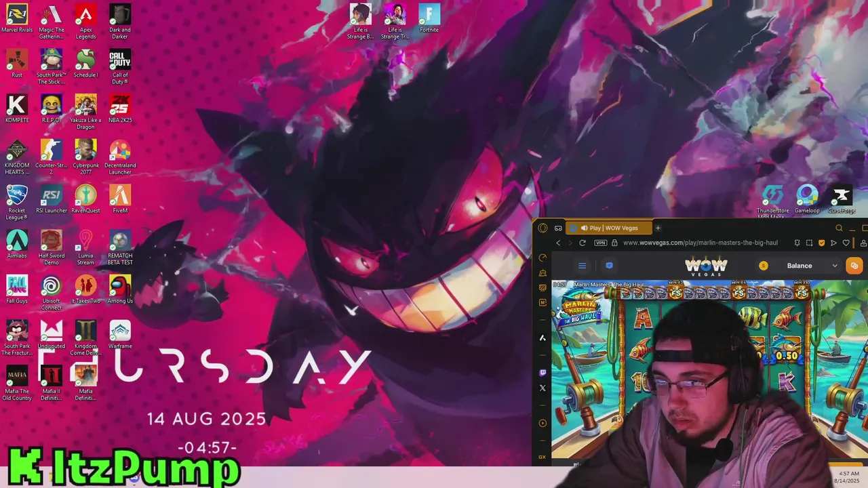Select the It Takes Two desktop icon
This screenshot has height=488, width=868.
[x=85, y=289]
